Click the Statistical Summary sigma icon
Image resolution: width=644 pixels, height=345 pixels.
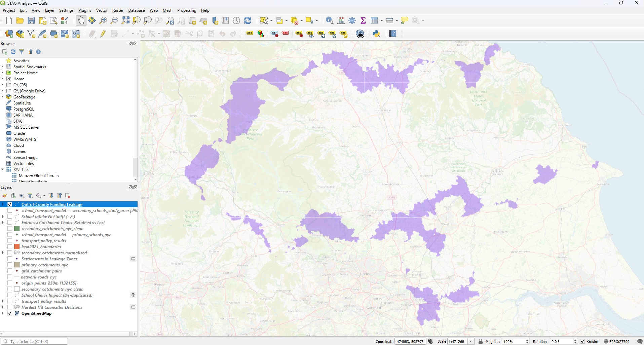(363, 21)
